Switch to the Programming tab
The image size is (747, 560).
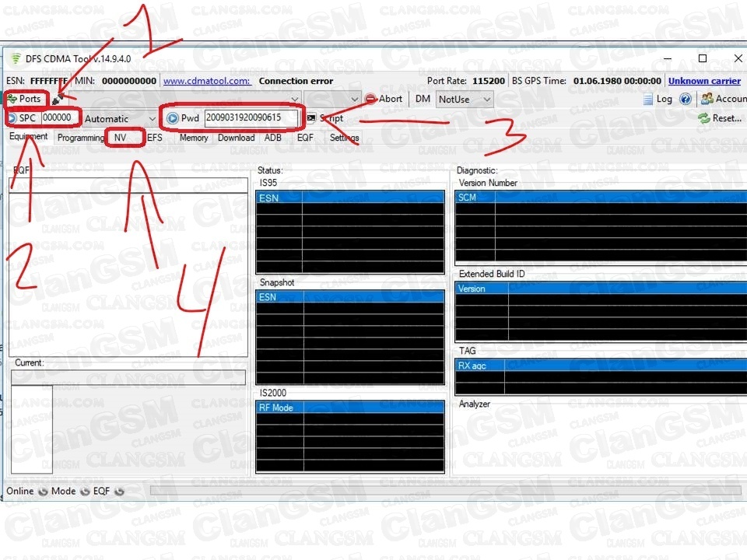pos(80,138)
